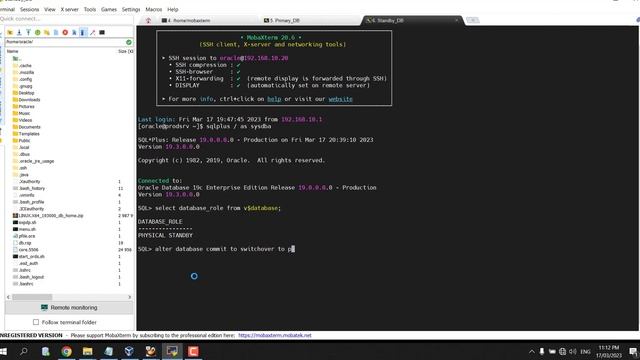
Task: Open the Help menu
Action: click(173, 9)
